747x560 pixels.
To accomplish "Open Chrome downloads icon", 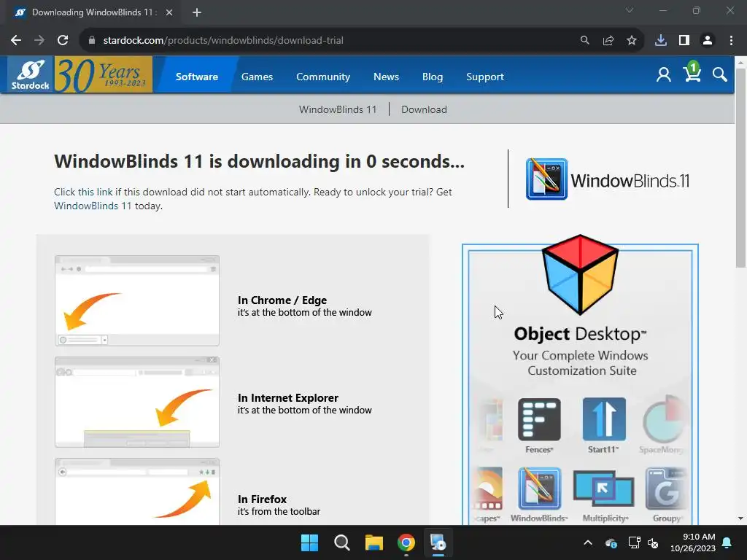I will click(661, 41).
